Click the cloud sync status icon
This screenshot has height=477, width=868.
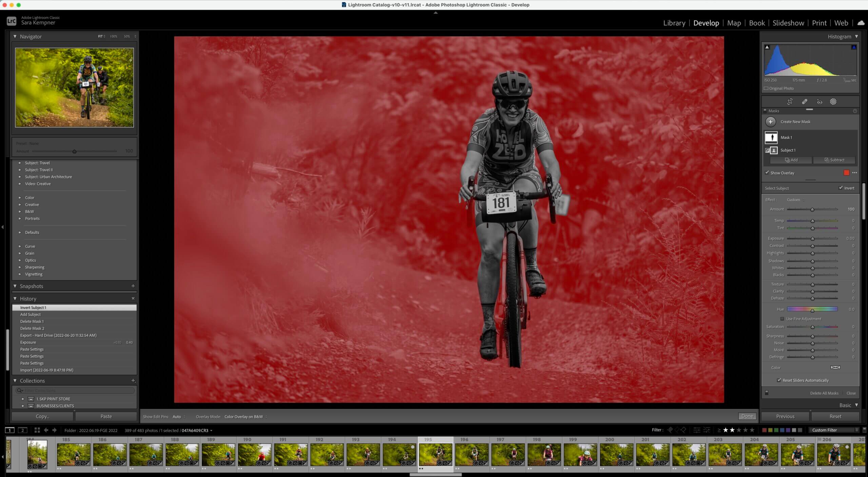point(861,23)
